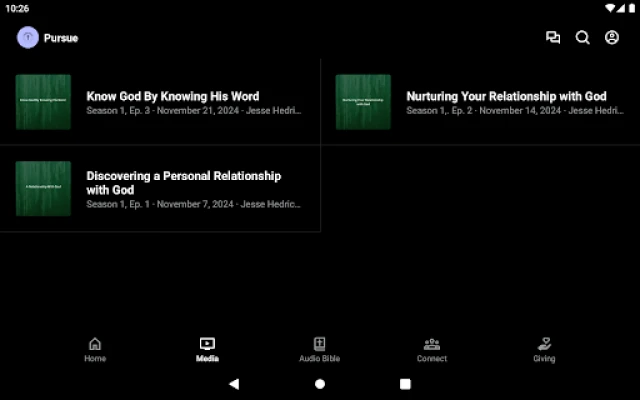Open the user profile icon
Image resolution: width=640 pixels, height=400 pixels.
pos(612,38)
